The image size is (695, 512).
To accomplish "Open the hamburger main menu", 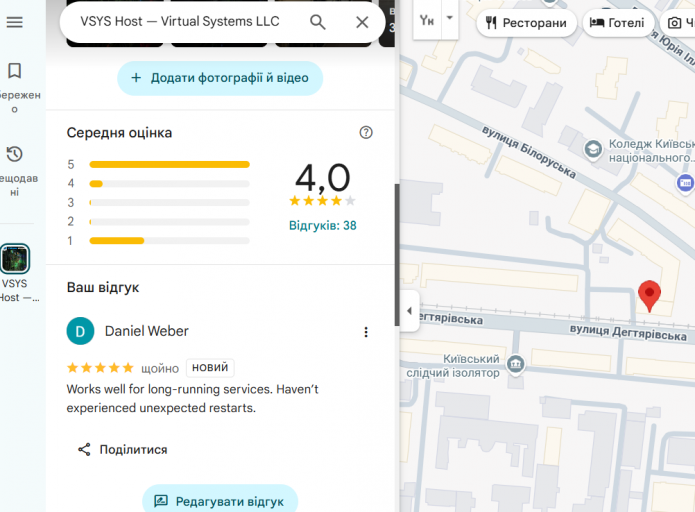I will point(15,22).
